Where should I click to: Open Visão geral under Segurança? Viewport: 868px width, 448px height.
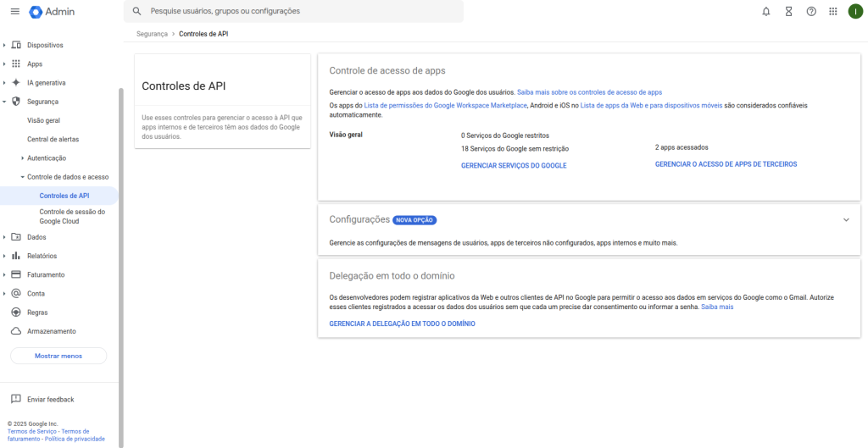coord(44,120)
